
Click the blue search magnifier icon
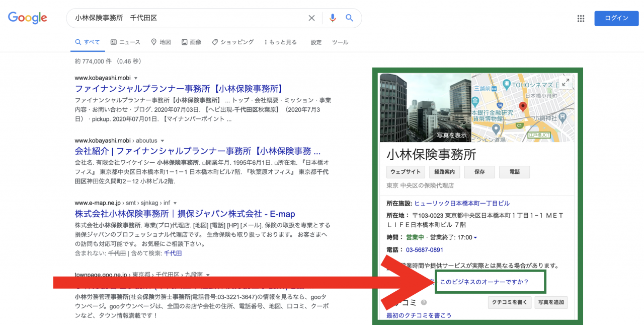(350, 18)
